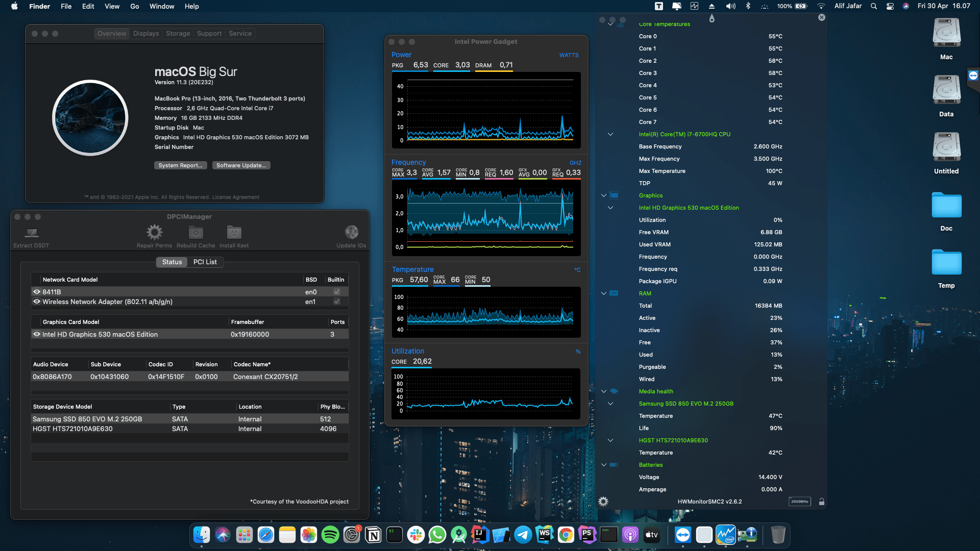The height and width of the screenshot is (551, 980).
Task: Open the Go menu in menu bar
Action: click(135, 6)
